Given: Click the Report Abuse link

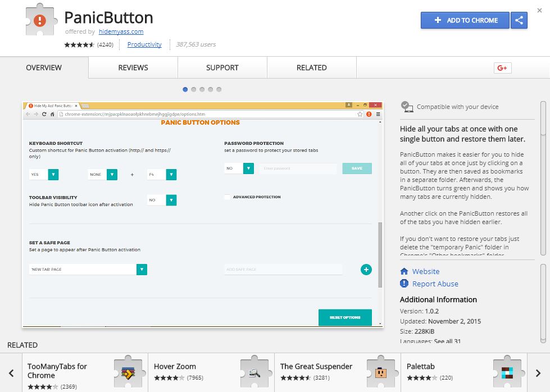Looking at the screenshot, I should (435, 284).
